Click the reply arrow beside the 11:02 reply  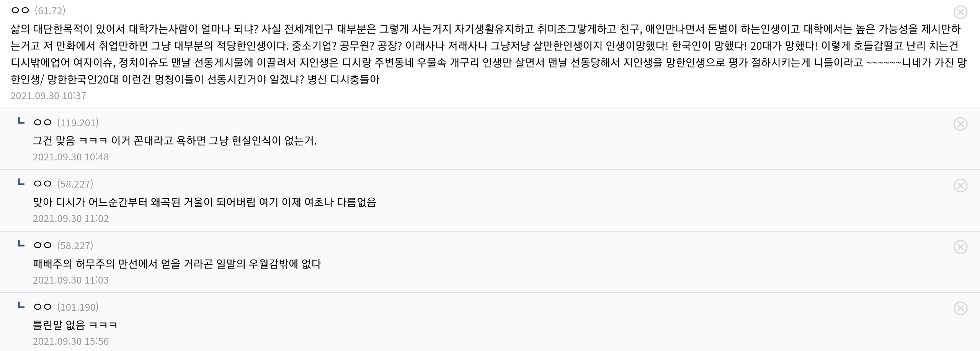[21, 183]
